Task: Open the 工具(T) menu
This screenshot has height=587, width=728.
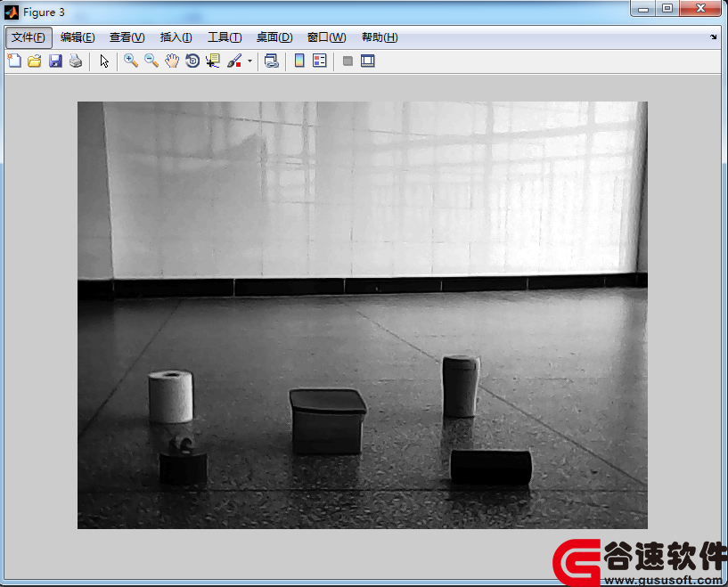Action: pyautogui.click(x=225, y=37)
